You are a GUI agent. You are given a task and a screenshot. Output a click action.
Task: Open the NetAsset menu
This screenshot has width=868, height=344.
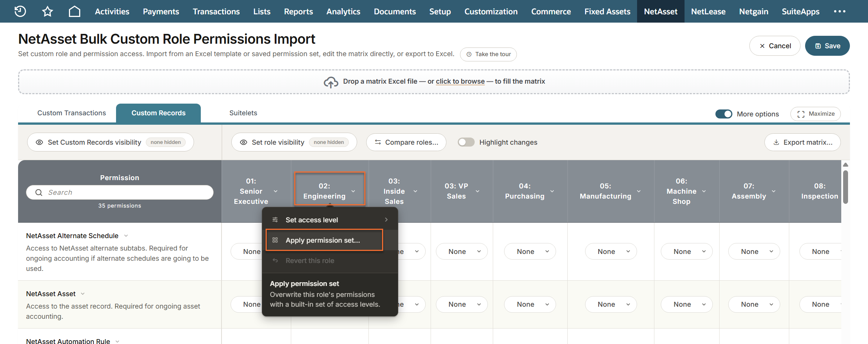[x=660, y=11]
